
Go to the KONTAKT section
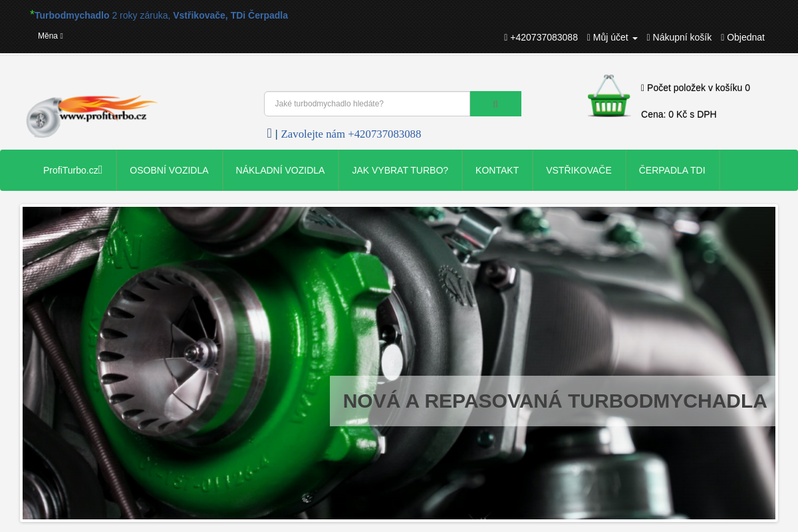pyautogui.click(x=497, y=170)
